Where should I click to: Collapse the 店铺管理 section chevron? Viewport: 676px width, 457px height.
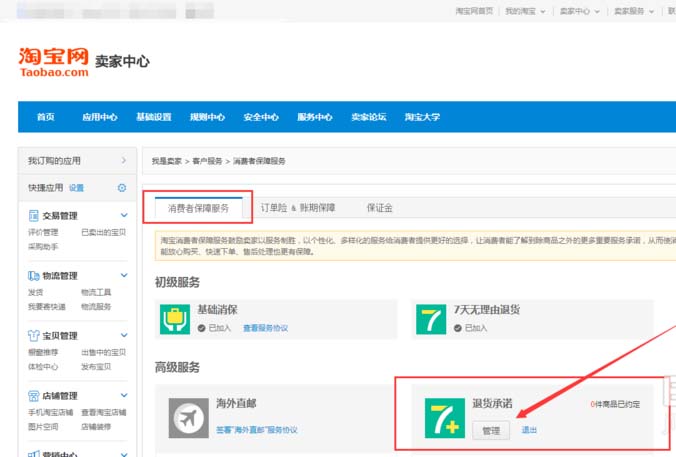124,395
